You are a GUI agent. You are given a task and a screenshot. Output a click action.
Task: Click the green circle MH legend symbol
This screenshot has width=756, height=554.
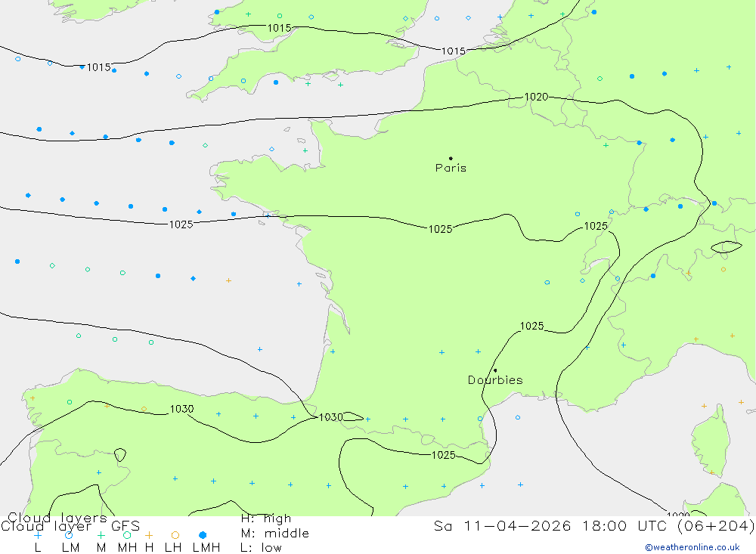127,535
